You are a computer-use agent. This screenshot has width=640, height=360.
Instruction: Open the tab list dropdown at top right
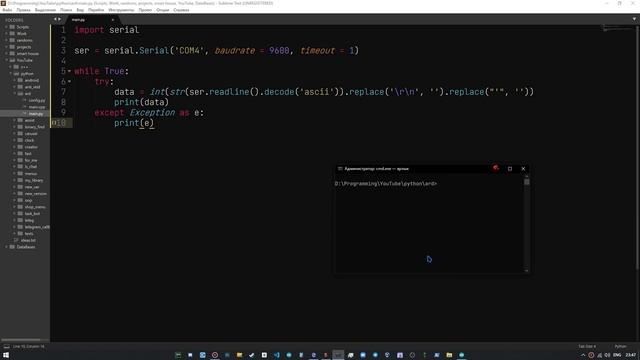634,19
